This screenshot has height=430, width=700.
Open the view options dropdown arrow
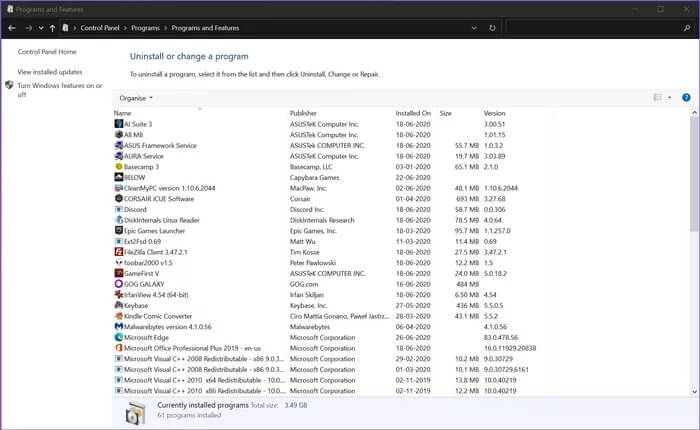click(669, 97)
